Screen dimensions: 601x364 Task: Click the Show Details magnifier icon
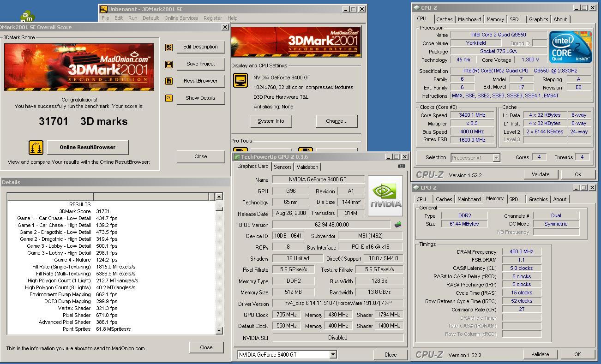pyautogui.click(x=169, y=98)
